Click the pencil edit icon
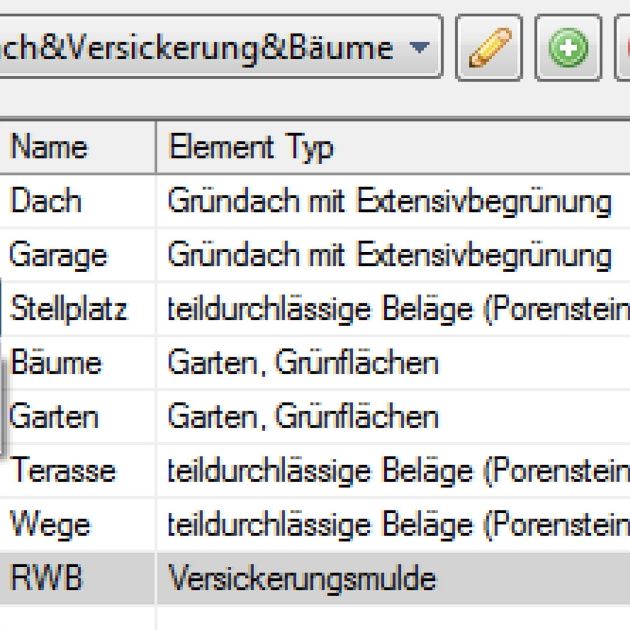 pyautogui.click(x=489, y=47)
